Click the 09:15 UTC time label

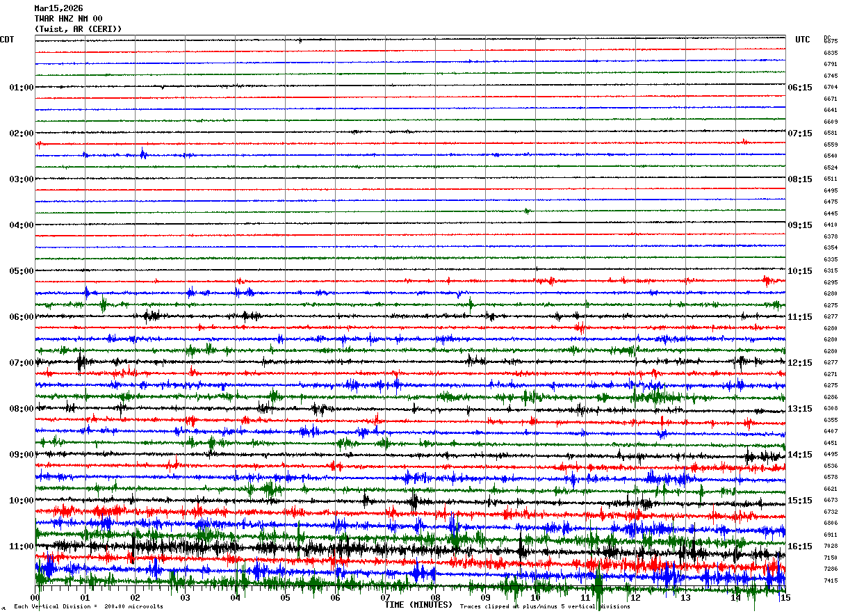pos(800,225)
